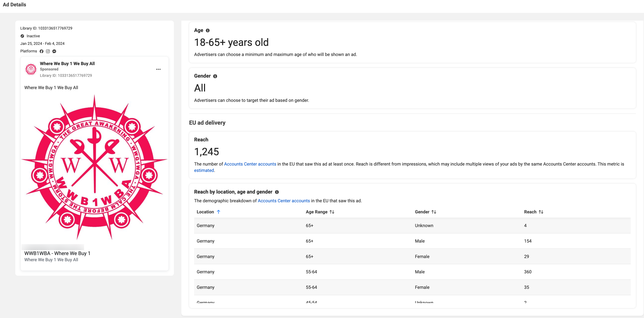Click the Age info icon
The width and height of the screenshot is (644, 318).
[208, 31]
